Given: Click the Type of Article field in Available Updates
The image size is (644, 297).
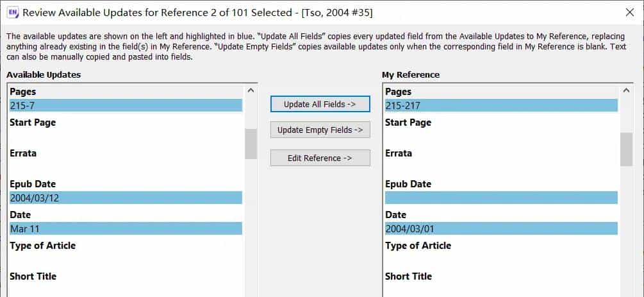Looking at the screenshot, I should [126, 260].
